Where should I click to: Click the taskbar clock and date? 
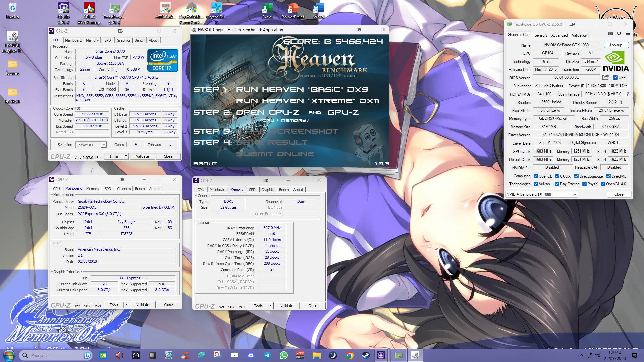point(615,355)
